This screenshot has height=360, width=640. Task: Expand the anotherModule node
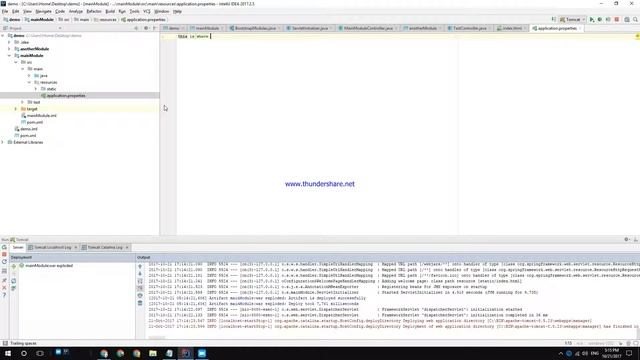(10, 49)
